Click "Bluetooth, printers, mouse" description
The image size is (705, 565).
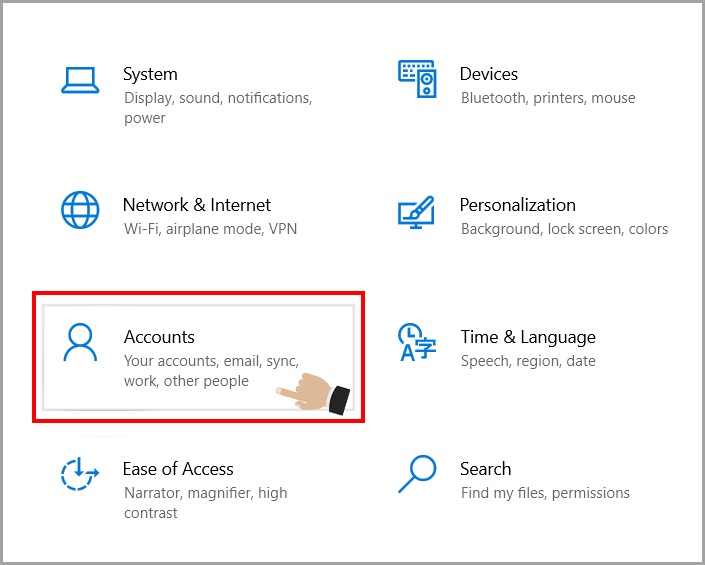[x=548, y=98]
